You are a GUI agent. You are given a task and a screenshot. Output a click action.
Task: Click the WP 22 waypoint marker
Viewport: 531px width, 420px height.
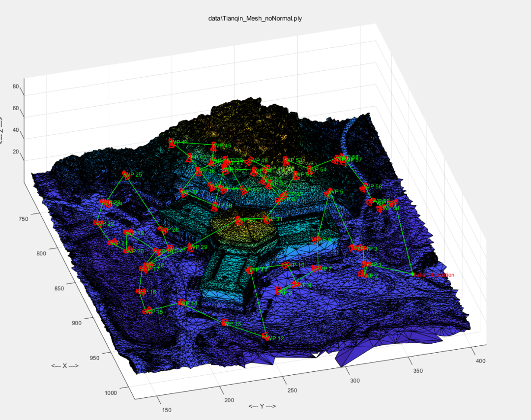click(x=97, y=224)
